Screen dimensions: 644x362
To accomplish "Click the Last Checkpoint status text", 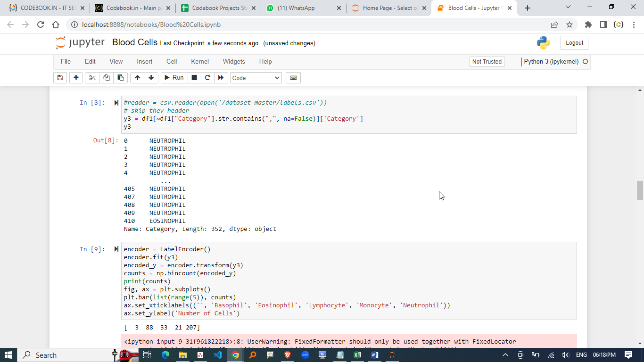I will pyautogui.click(x=209, y=43).
